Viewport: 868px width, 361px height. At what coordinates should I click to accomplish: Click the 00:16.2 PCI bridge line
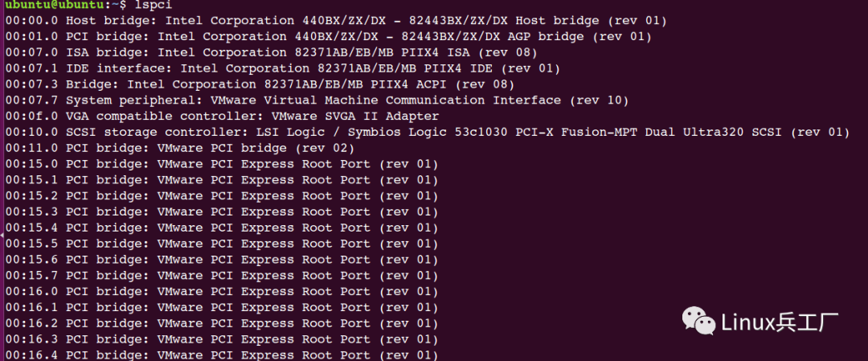coord(222,323)
